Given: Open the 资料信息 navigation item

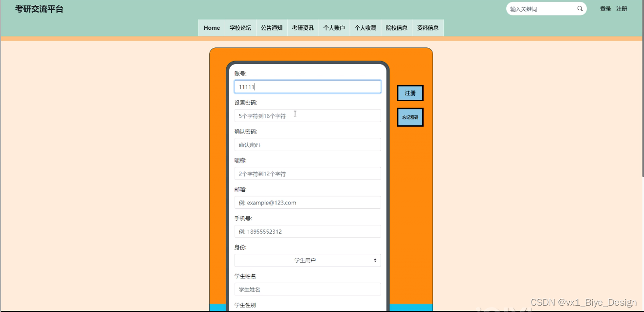Looking at the screenshot, I should click(428, 28).
